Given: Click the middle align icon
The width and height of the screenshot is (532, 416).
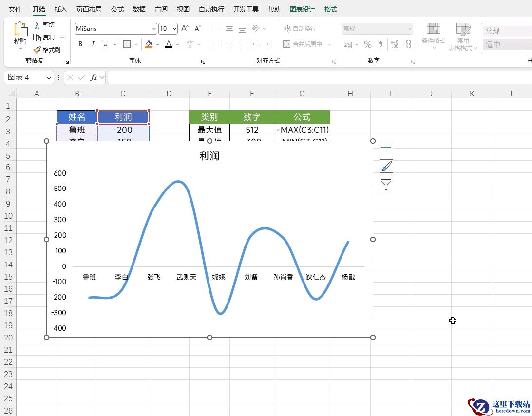Looking at the screenshot, I should [x=229, y=29].
